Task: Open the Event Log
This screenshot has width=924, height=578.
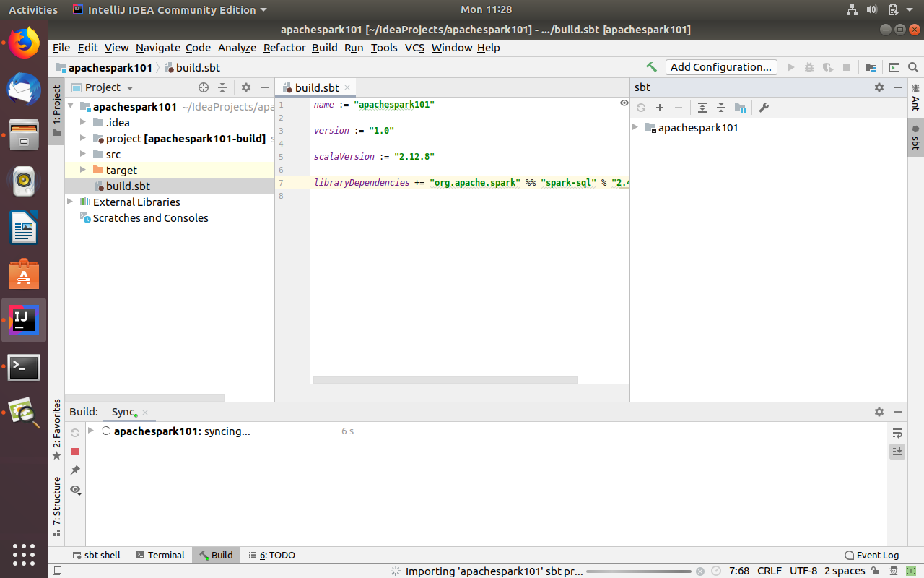Action: [871, 555]
